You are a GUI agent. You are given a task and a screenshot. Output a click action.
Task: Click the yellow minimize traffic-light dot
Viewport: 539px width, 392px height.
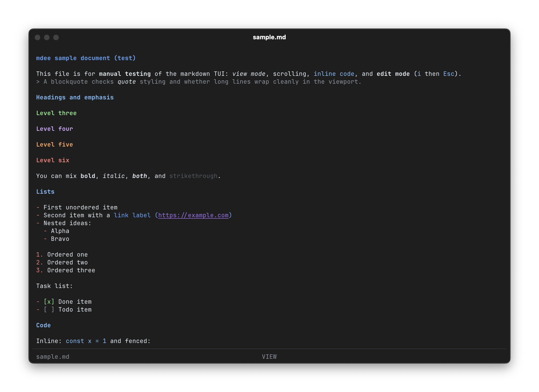pos(47,37)
